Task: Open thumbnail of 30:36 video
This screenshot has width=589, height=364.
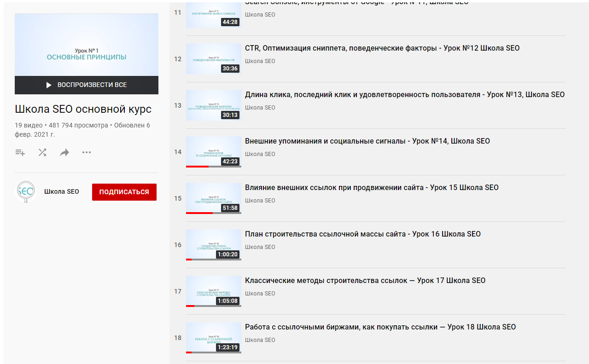Action: click(x=214, y=59)
